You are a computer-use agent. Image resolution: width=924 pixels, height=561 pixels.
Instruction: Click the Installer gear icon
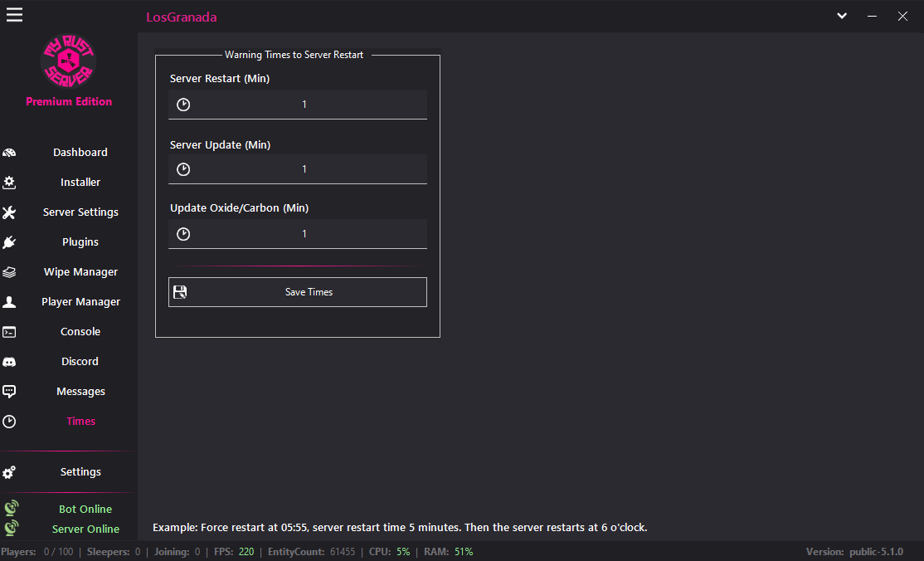tap(9, 183)
